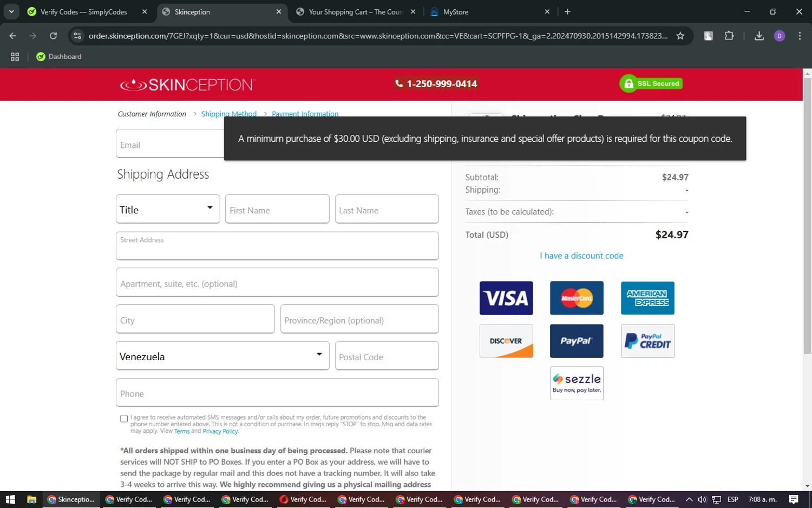Focus the Last Name field
Viewport: 812px width, 508px height.
coord(387,209)
